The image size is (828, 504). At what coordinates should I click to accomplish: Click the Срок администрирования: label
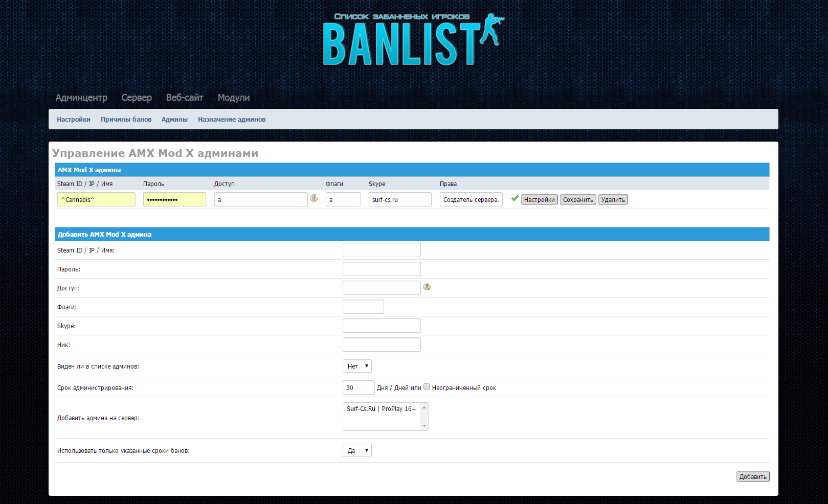(x=95, y=388)
